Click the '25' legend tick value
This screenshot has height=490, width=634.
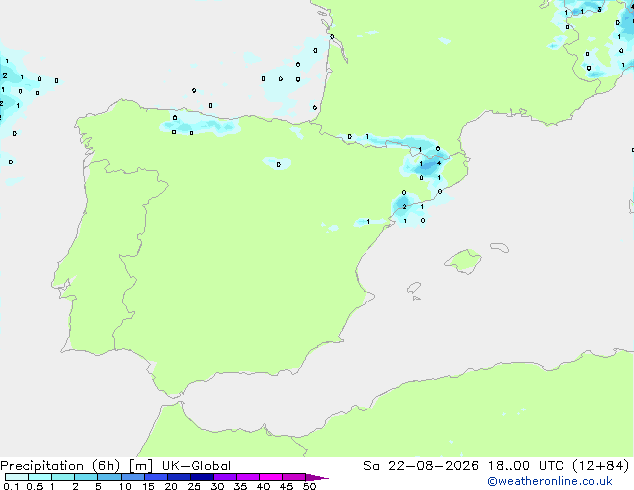pyautogui.click(x=194, y=486)
